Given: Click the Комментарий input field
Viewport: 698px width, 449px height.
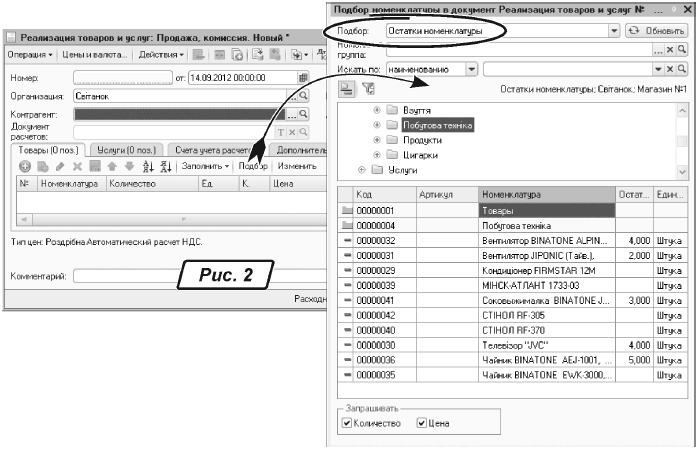Looking at the screenshot, I should [180, 275].
